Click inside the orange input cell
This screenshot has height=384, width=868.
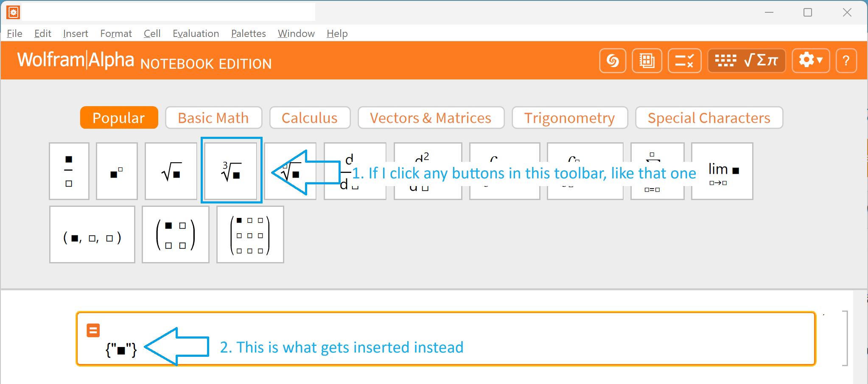pyautogui.click(x=445, y=339)
